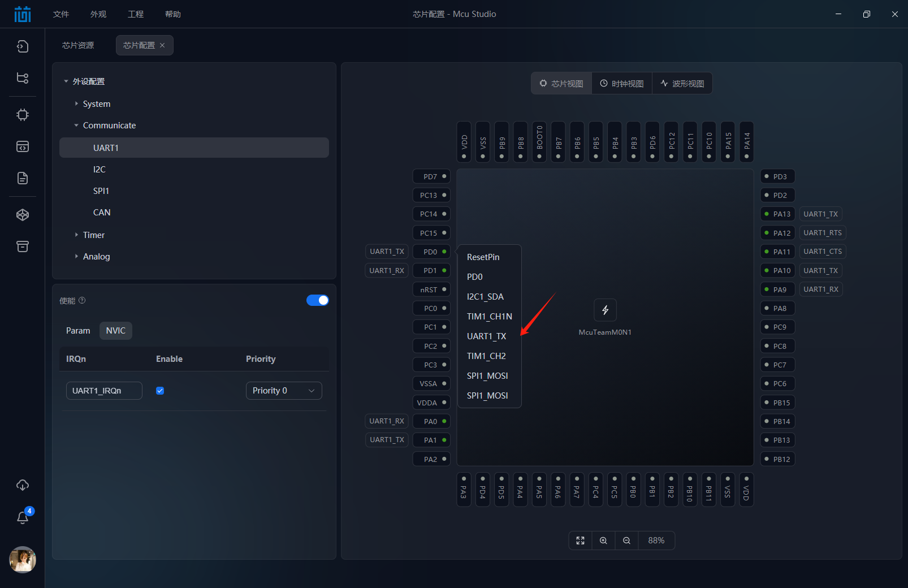Toggle the 使能 enable switch off
This screenshot has width=908, height=588.
tap(318, 300)
